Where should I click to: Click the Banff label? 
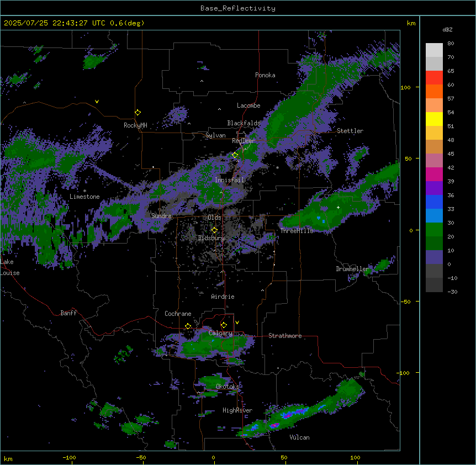coord(68,313)
